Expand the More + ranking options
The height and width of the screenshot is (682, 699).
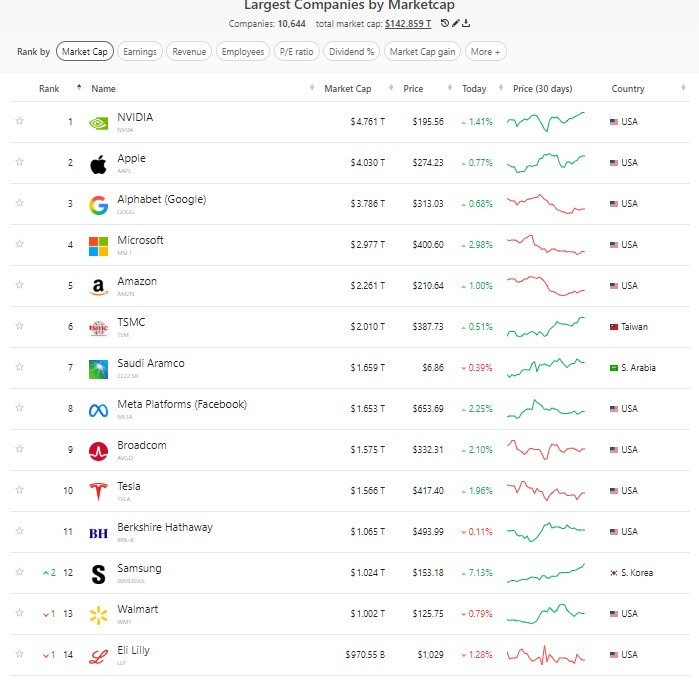[x=486, y=52]
